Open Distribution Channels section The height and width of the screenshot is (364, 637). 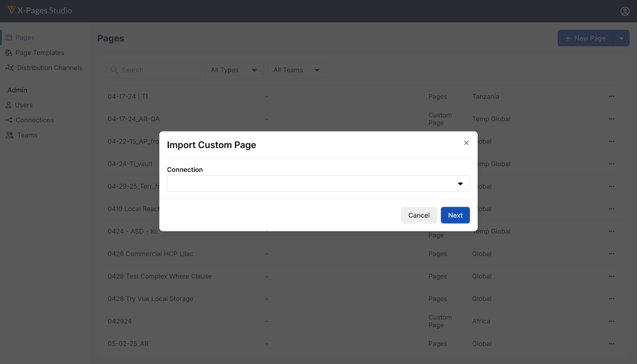[49, 68]
